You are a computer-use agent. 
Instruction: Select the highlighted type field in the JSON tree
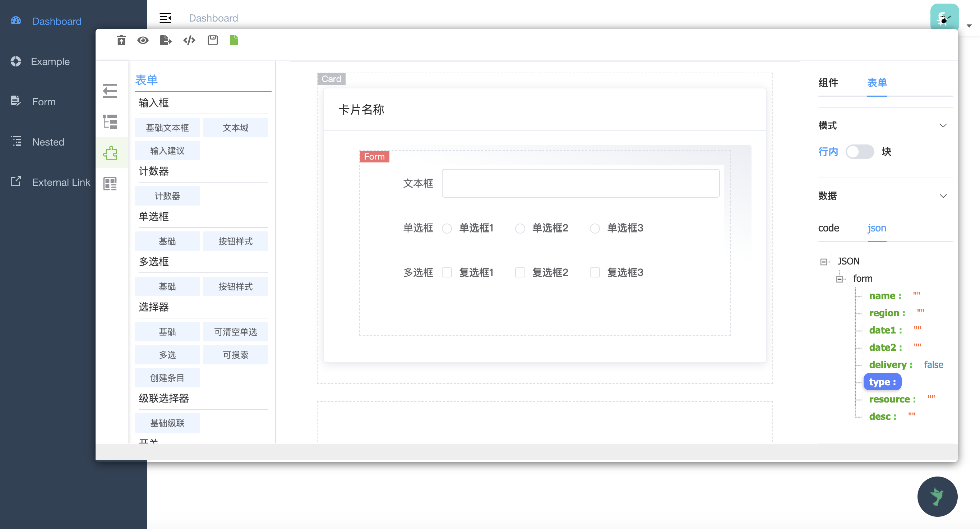tap(882, 382)
